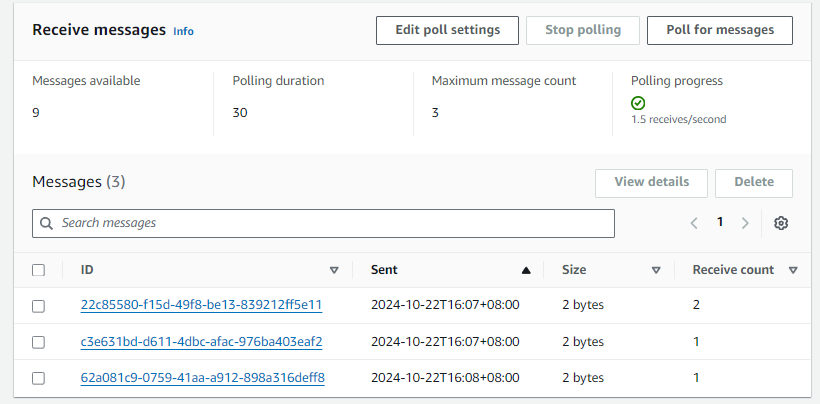Screen dimensions: 820x404
Task: Sort by Size column arrow
Action: tap(656, 270)
